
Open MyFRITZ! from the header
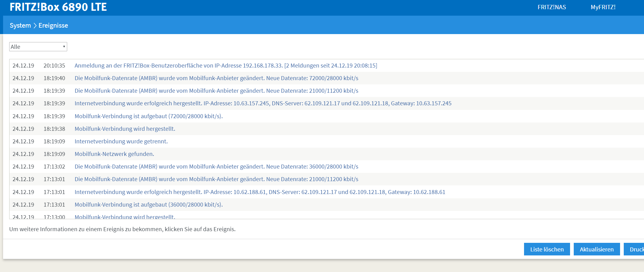[x=603, y=7]
